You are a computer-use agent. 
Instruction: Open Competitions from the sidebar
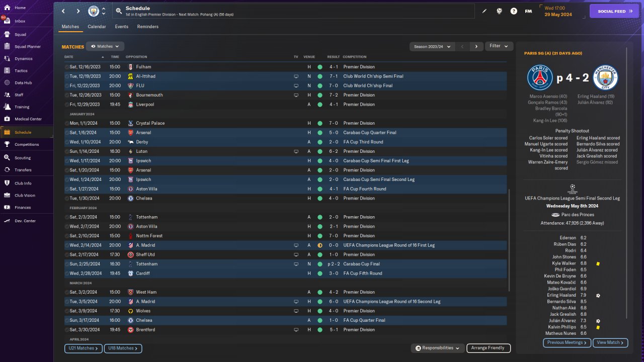(x=27, y=144)
